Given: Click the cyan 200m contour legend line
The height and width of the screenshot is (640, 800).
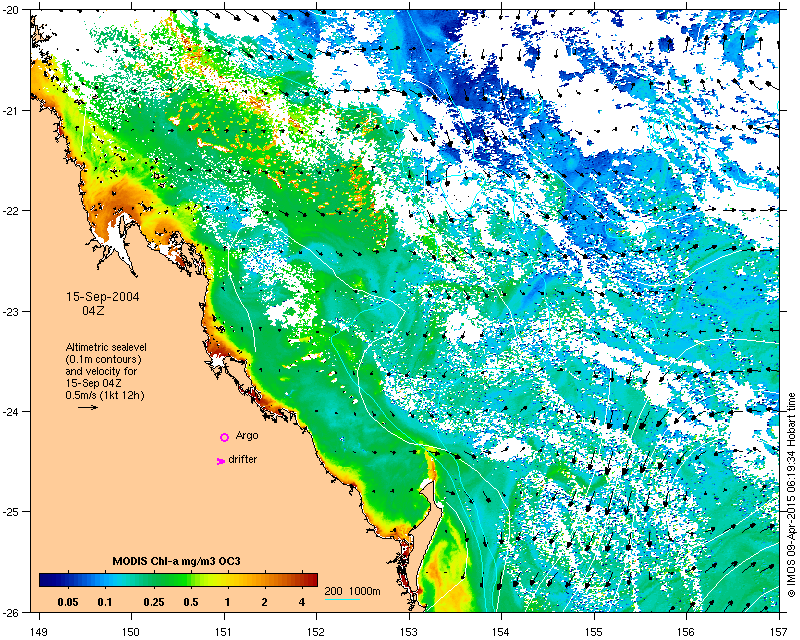Looking at the screenshot, I should [x=342, y=599].
